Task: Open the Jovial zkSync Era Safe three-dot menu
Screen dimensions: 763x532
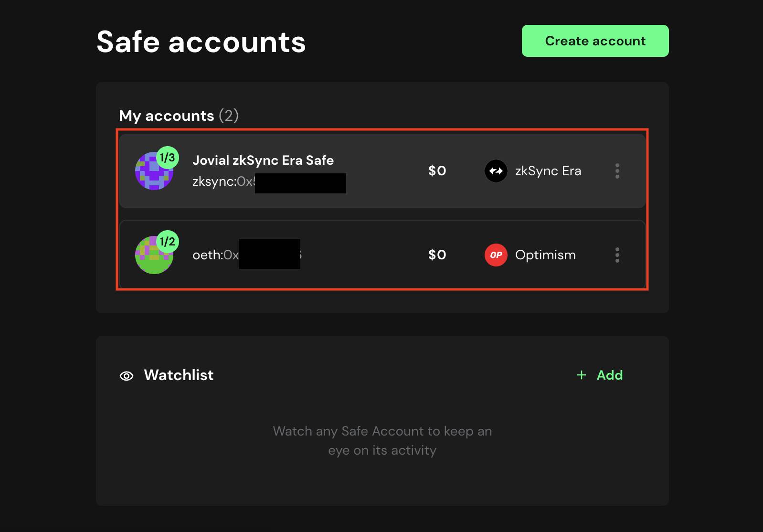Action: tap(617, 171)
